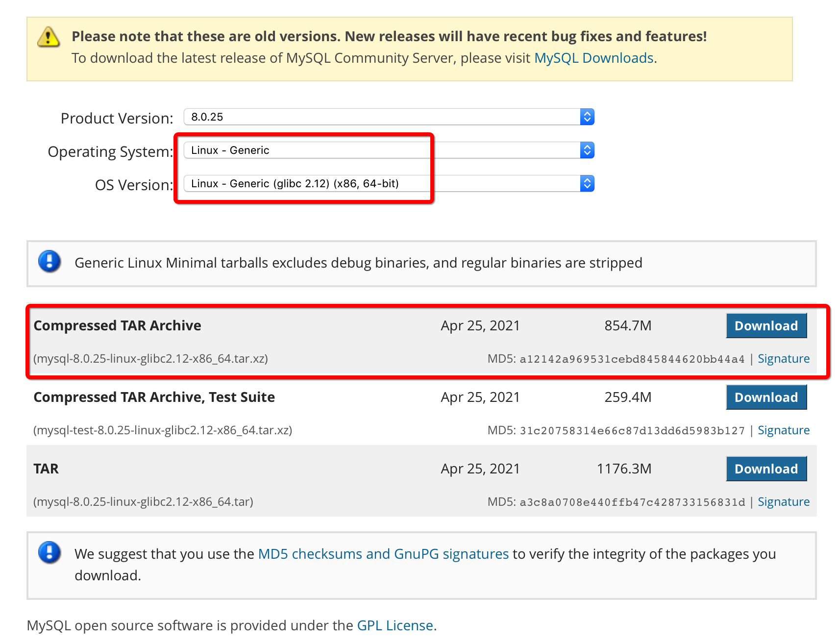Click the blue info icon beside Generic Linux Minimal
This screenshot has height=644, width=839.
pos(49,261)
